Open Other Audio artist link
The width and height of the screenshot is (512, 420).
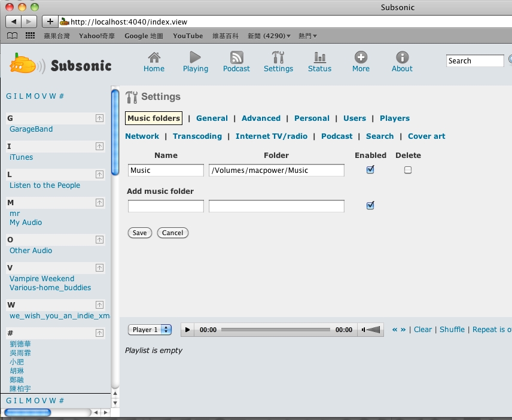point(31,251)
